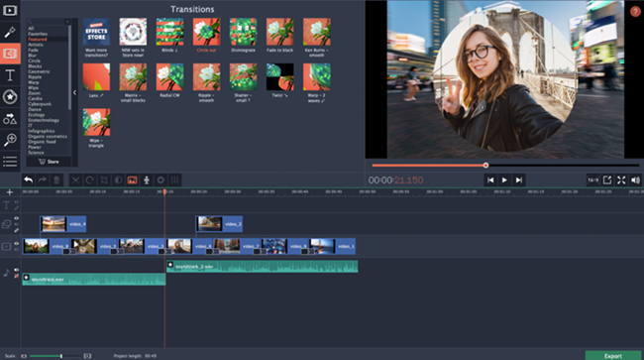Click the green Export button

point(612,355)
